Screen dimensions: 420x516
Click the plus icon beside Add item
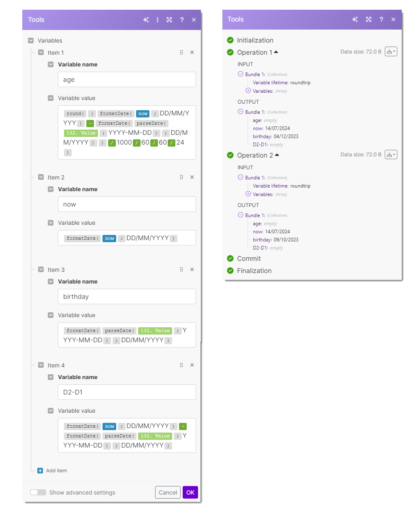(40, 471)
